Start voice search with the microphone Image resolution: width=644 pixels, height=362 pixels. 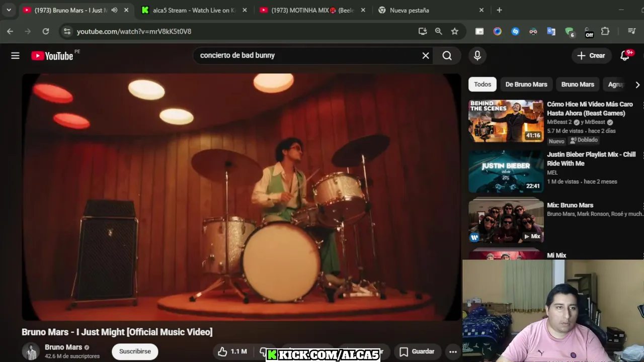pyautogui.click(x=477, y=56)
